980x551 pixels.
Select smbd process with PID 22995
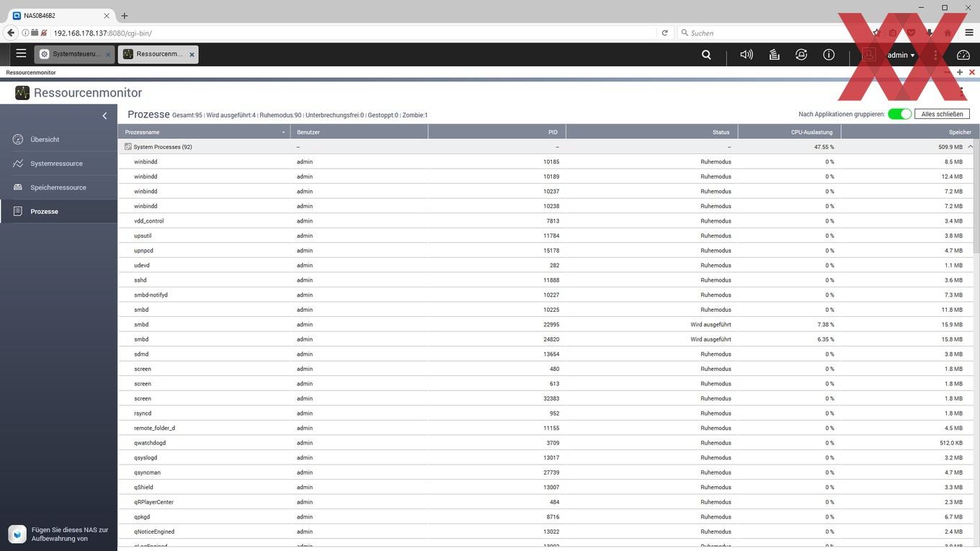545,324
